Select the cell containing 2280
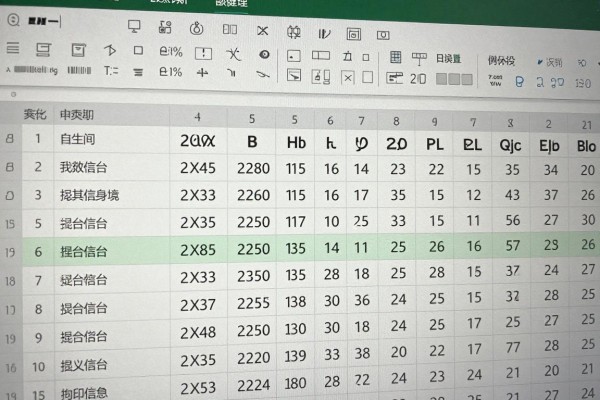600x400 pixels. click(x=253, y=168)
